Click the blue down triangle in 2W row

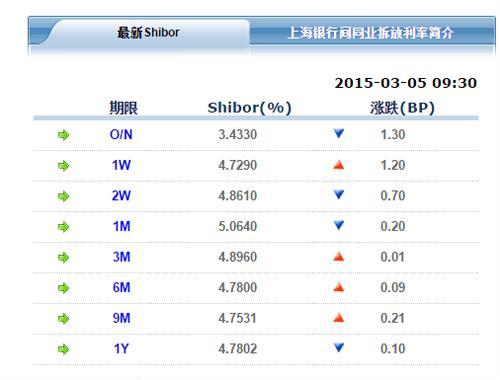tap(339, 195)
